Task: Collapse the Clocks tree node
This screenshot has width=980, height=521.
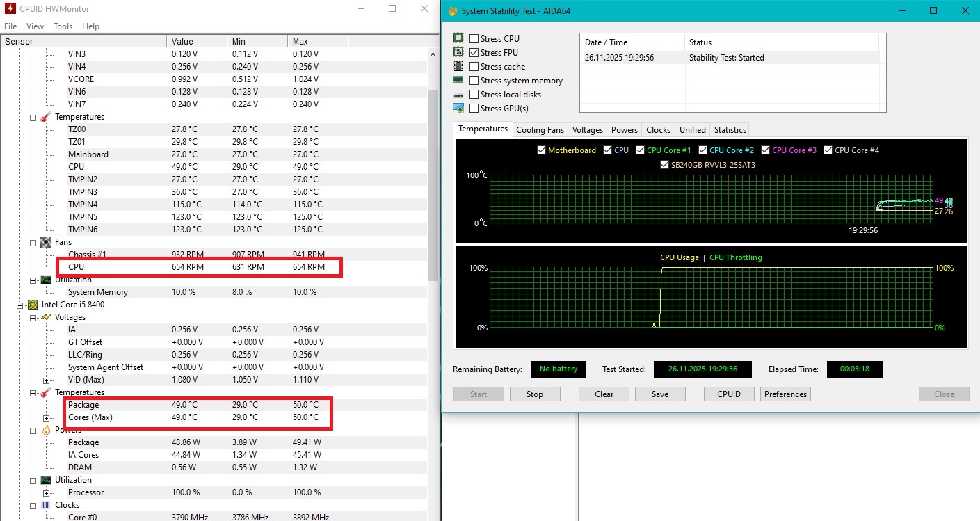Action: coord(33,505)
